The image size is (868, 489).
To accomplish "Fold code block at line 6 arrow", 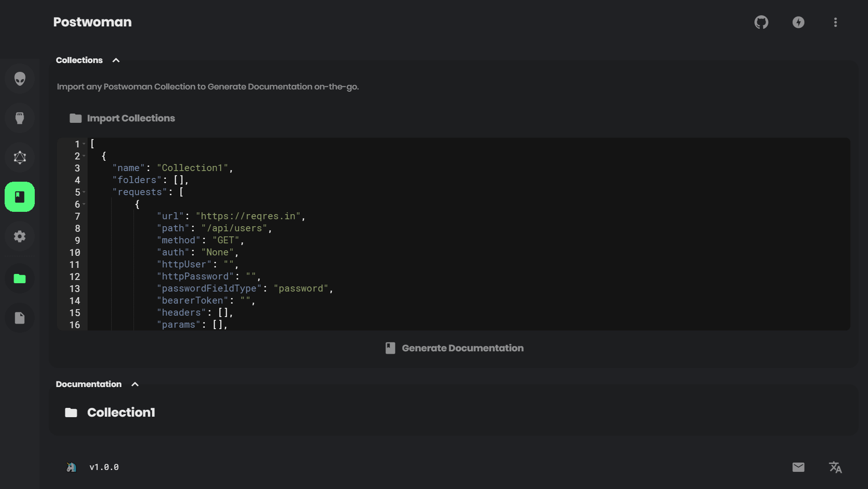I will click(x=84, y=204).
